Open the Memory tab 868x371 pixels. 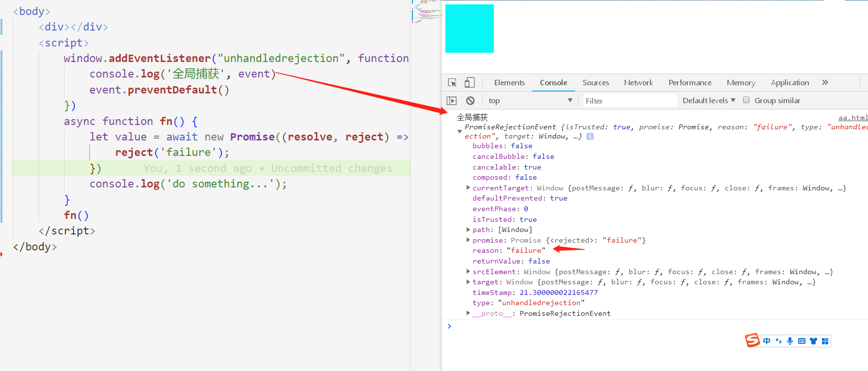click(x=741, y=83)
